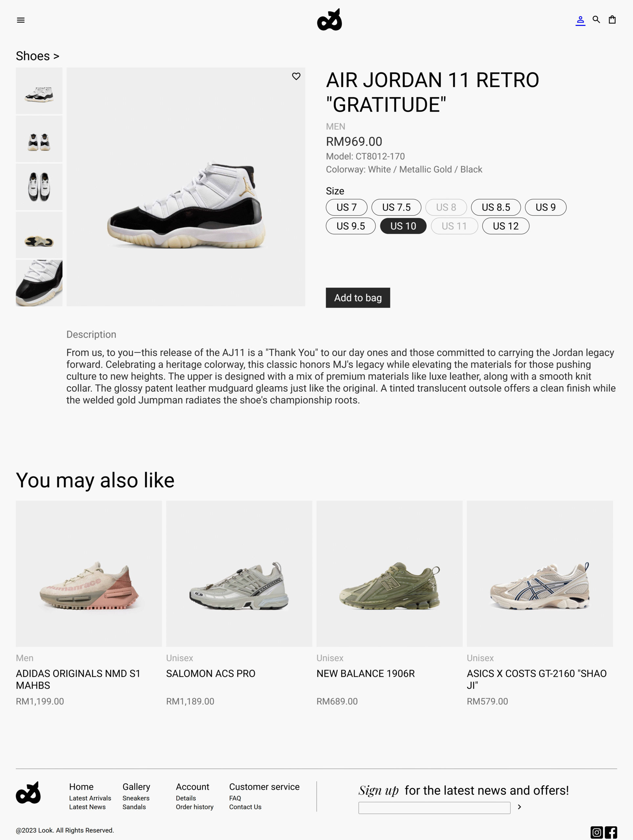This screenshot has height=840, width=633.
Task: Open the Facebook social icon
Action: tap(611, 832)
